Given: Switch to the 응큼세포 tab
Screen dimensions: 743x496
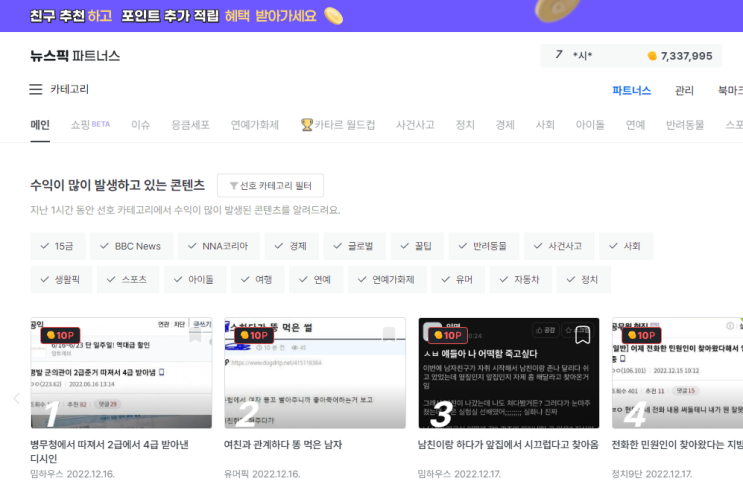Looking at the screenshot, I should [x=190, y=125].
